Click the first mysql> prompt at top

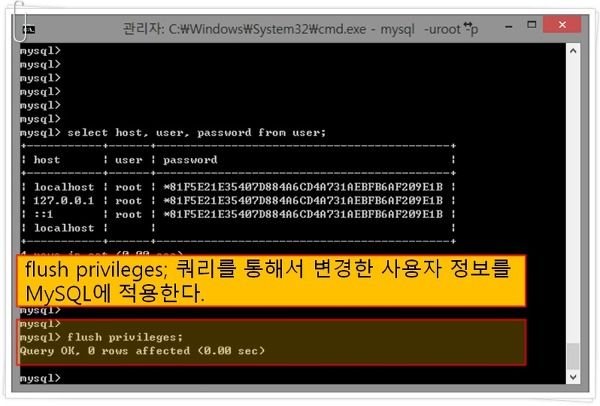[x=40, y=51]
